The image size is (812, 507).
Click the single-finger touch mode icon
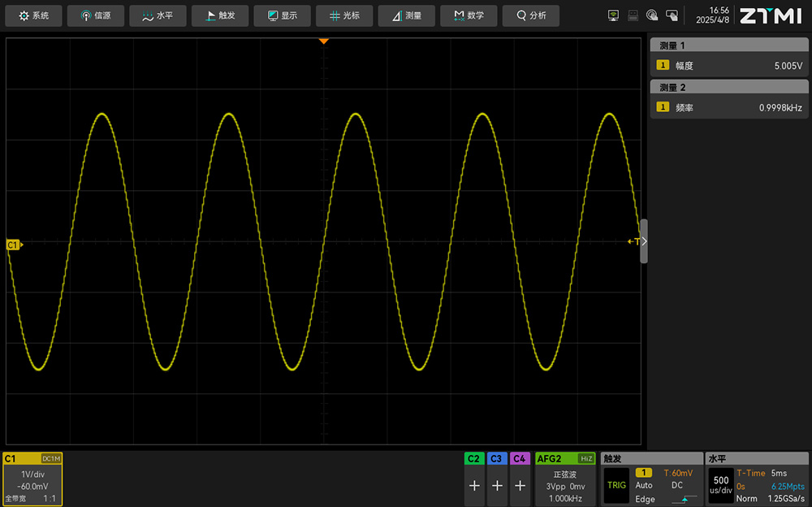point(652,15)
